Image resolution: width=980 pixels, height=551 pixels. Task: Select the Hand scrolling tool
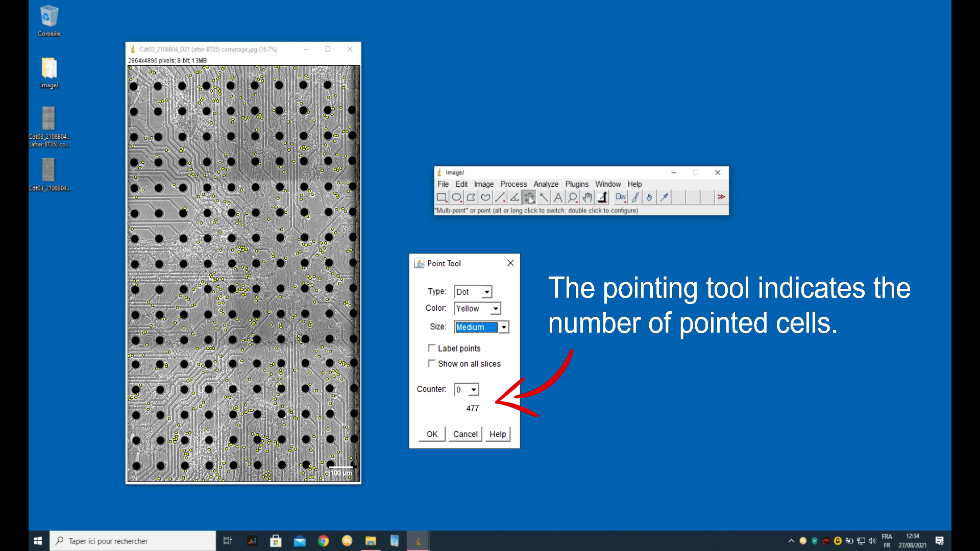pos(587,197)
